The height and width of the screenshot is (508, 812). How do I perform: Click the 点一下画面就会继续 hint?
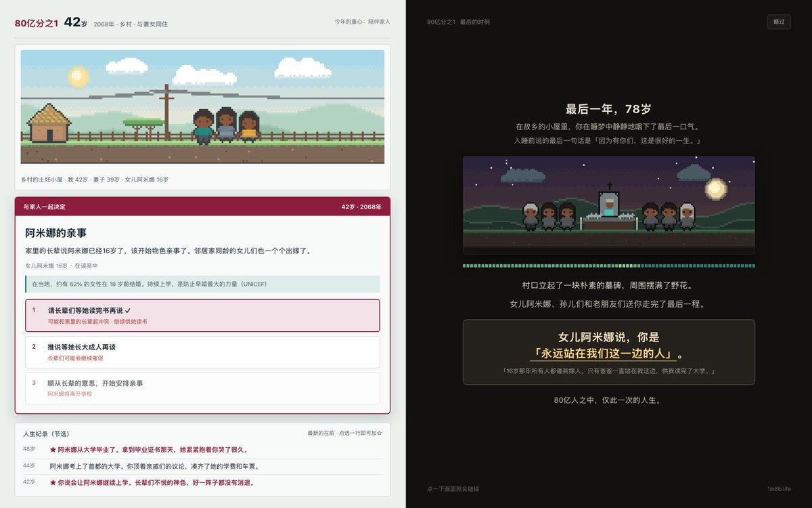click(453, 488)
